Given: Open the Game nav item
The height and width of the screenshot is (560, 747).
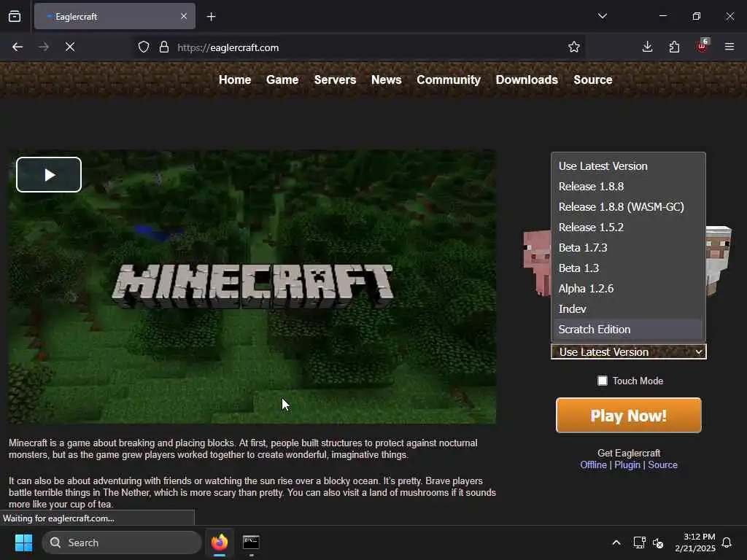Looking at the screenshot, I should coord(282,80).
